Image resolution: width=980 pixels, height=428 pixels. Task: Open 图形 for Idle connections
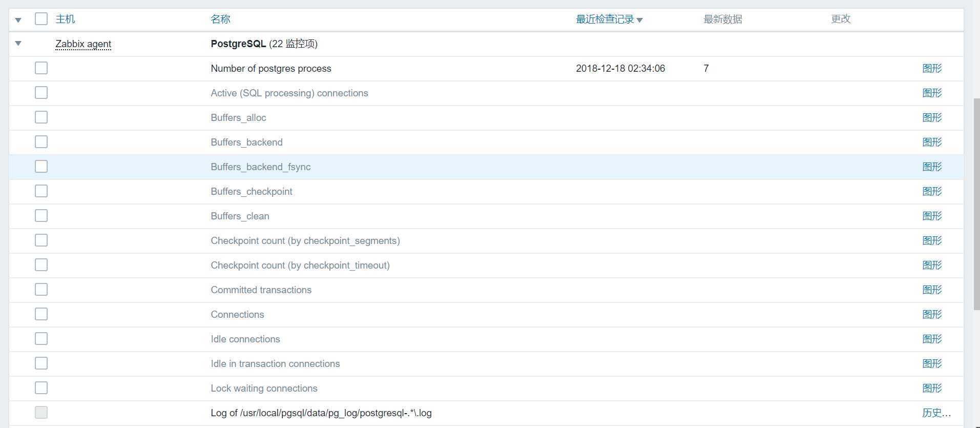coord(932,339)
